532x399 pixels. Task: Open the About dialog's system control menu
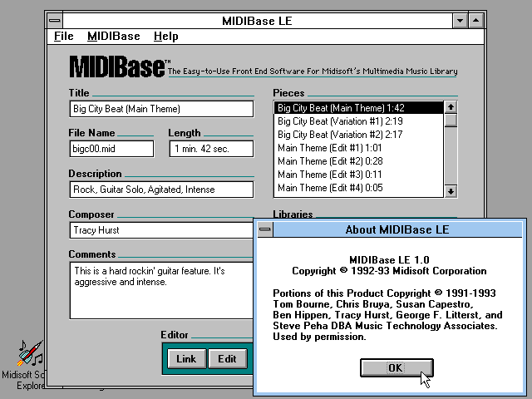tap(265, 229)
